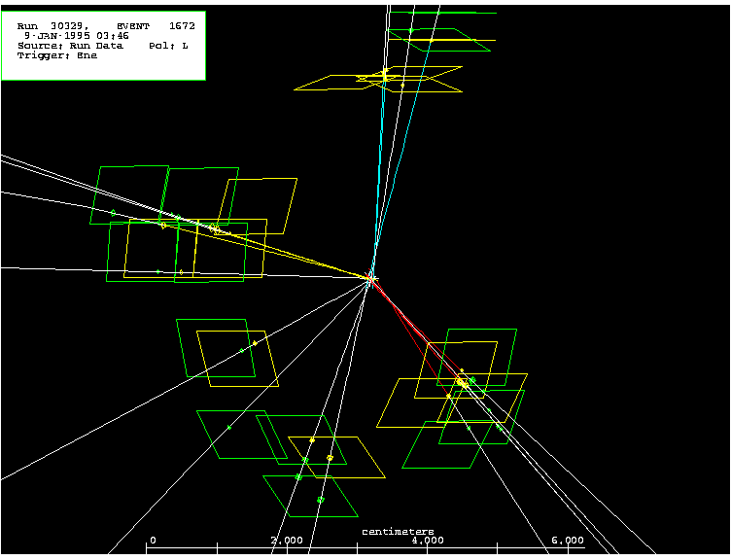Click the 6.000 scale bar label
Screen dimensions: 731x560
567,541
